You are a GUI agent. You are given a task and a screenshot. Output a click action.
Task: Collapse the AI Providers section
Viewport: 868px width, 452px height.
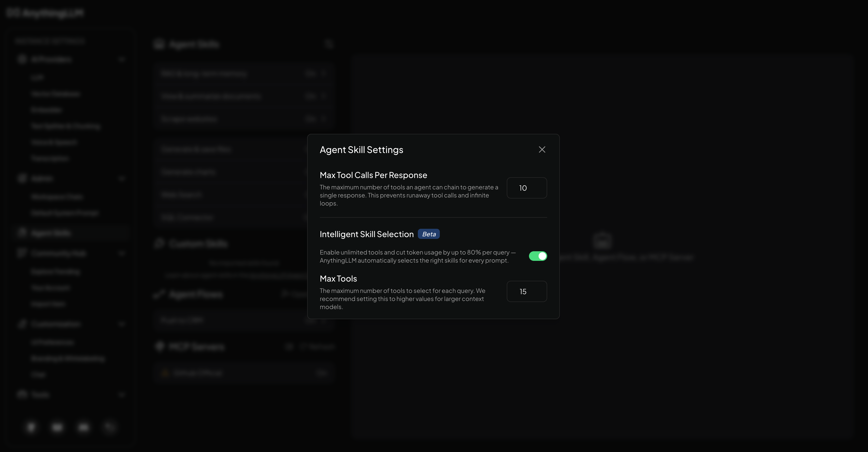coord(122,59)
